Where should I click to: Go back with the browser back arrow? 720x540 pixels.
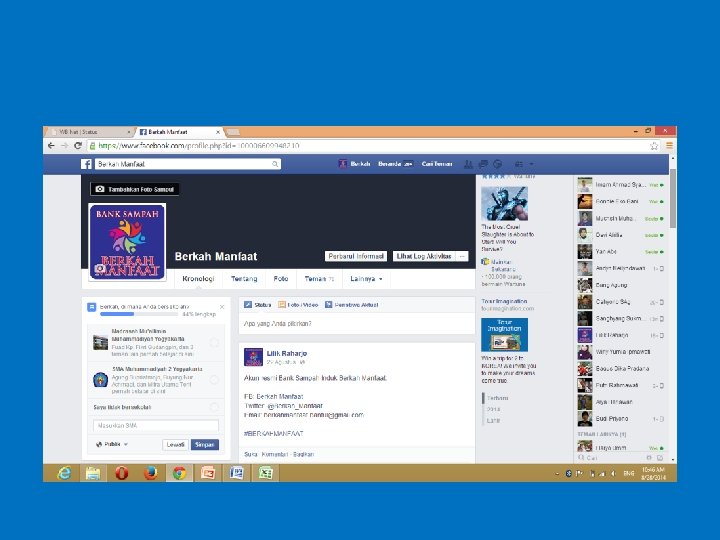click(x=51, y=146)
